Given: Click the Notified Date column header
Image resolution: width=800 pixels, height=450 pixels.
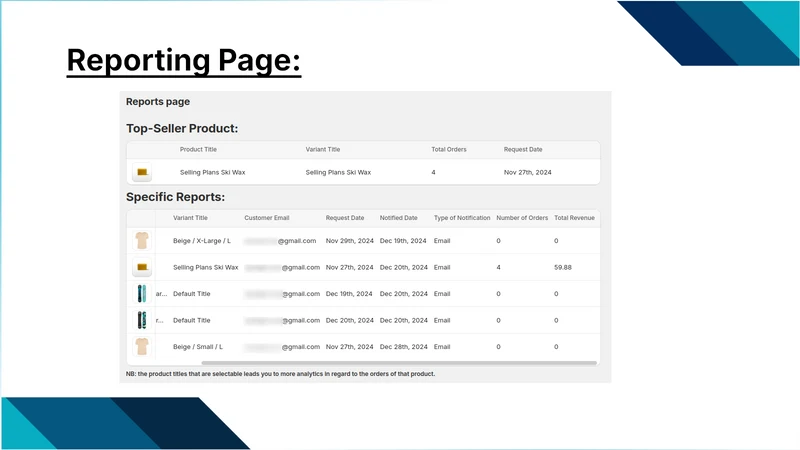Looking at the screenshot, I should (398, 218).
